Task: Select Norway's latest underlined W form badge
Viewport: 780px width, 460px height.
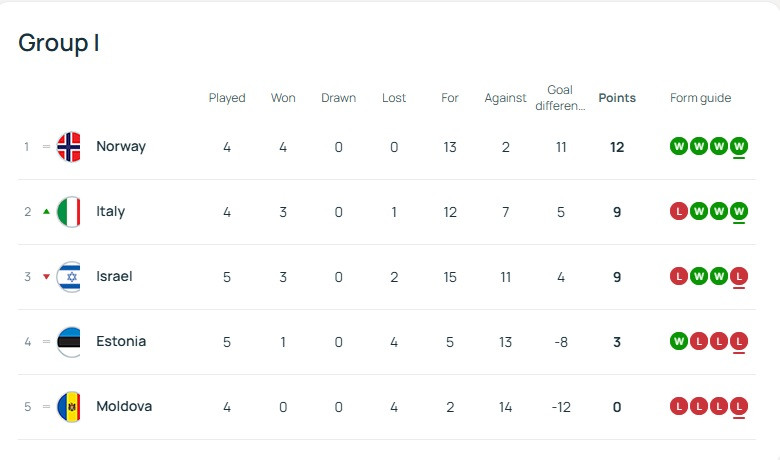Action: coord(739,147)
